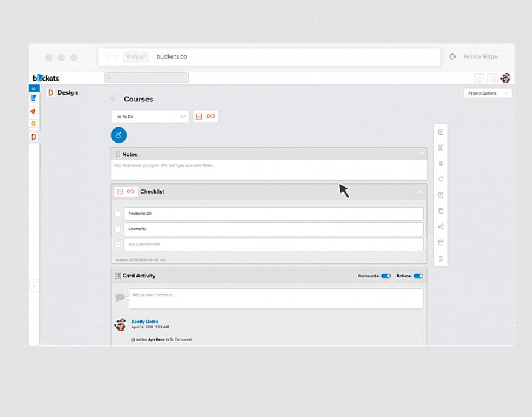Check the Cinema4D checklist item
The image size is (532, 417).
click(x=118, y=229)
